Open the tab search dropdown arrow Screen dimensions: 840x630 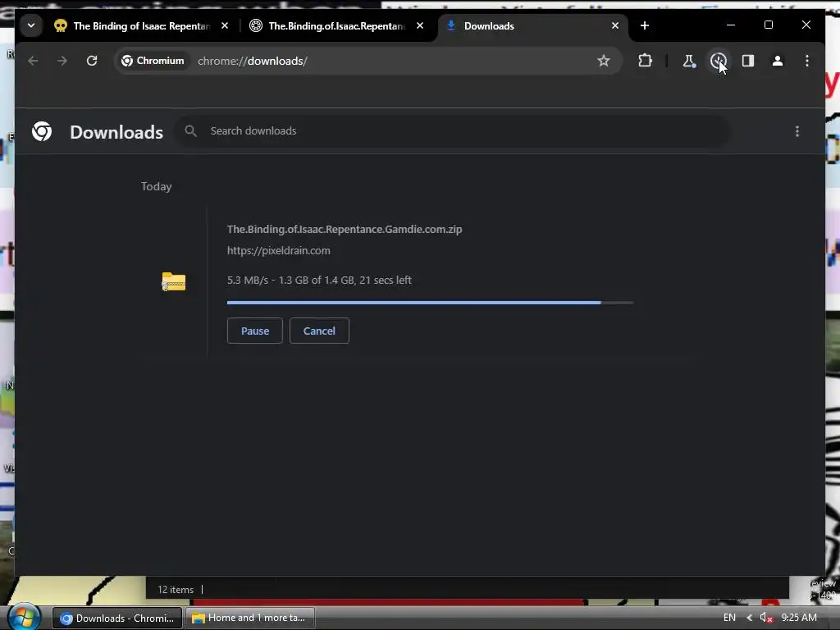31,25
